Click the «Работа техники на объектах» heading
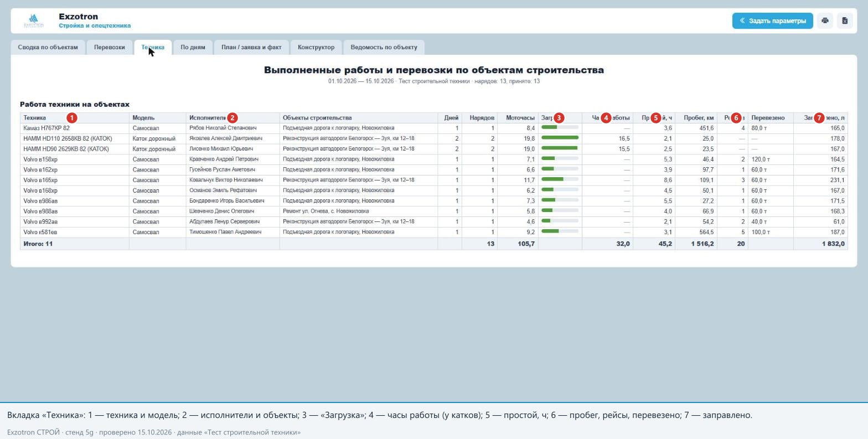The height and width of the screenshot is (439, 868). pos(75,104)
